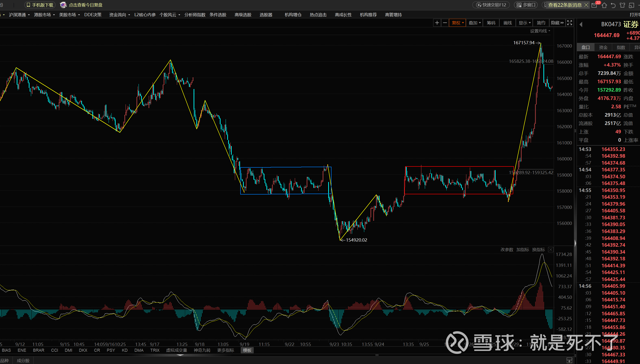Click the undo back arrow icon

coord(613,5)
